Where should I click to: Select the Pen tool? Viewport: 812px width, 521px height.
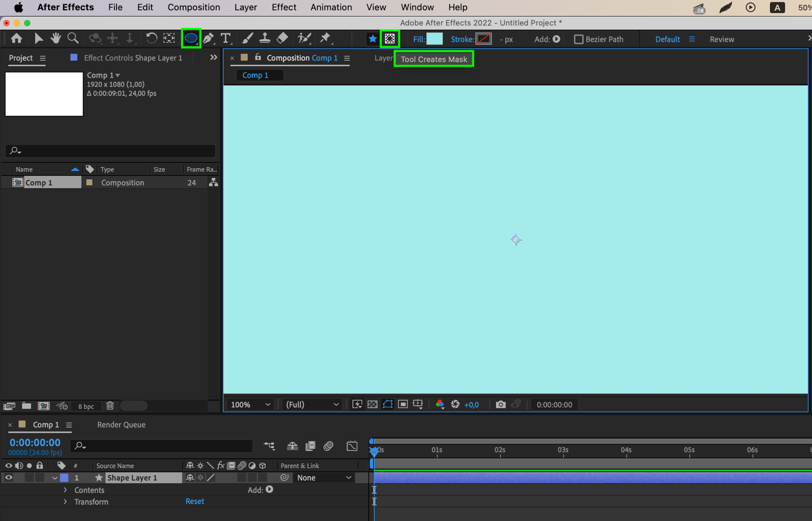tap(208, 38)
